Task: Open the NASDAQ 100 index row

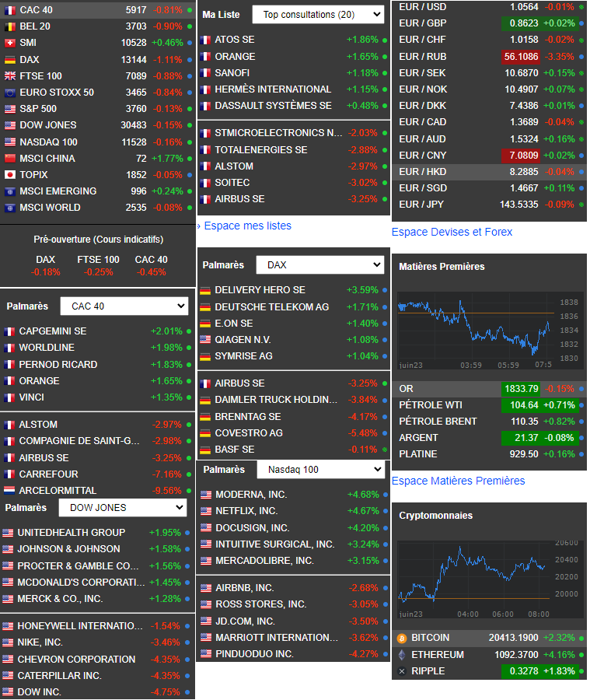Action: 98,142
